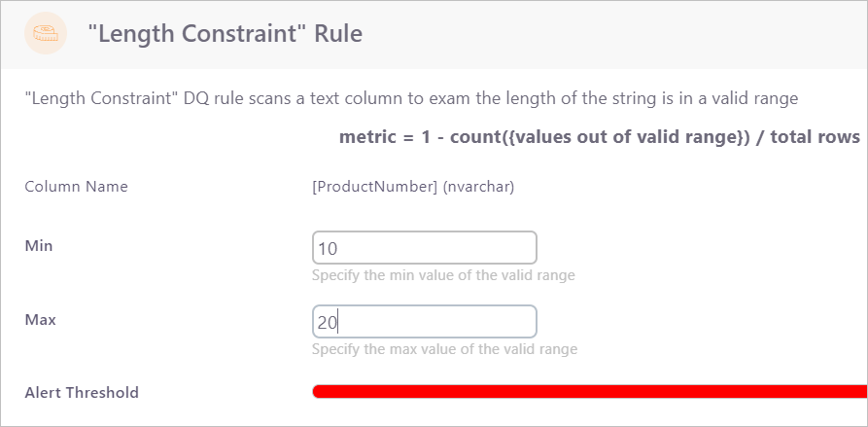Click the (nvarchar) data type text

click(x=478, y=187)
